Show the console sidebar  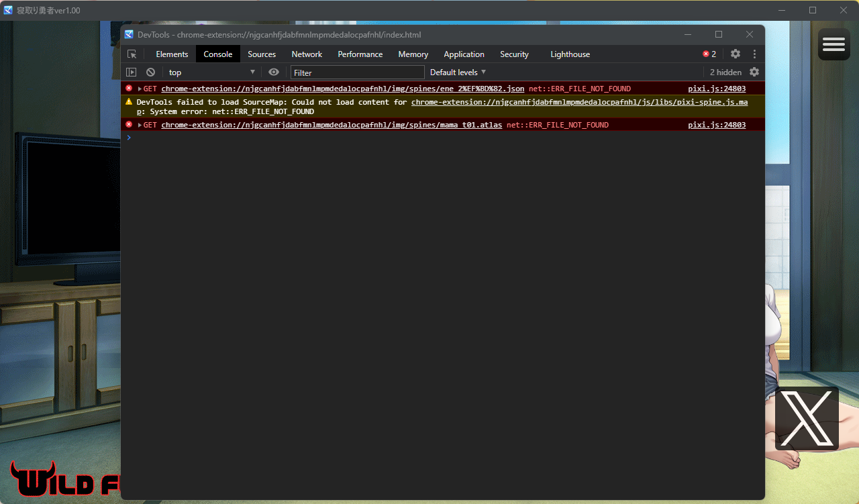click(132, 72)
